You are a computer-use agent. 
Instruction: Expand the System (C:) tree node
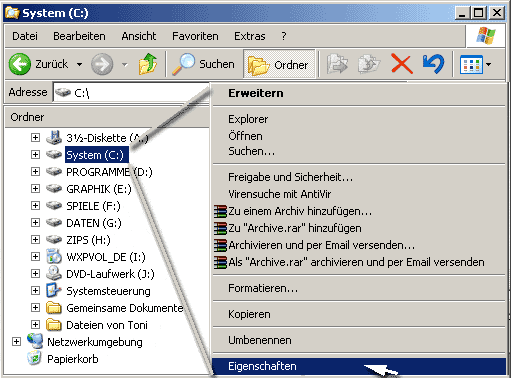tap(35, 155)
